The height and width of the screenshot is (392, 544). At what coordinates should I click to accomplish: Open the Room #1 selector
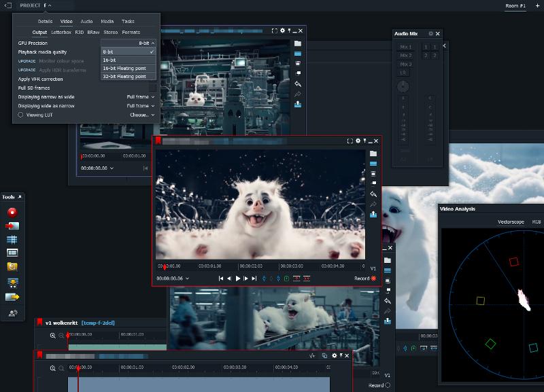515,5
